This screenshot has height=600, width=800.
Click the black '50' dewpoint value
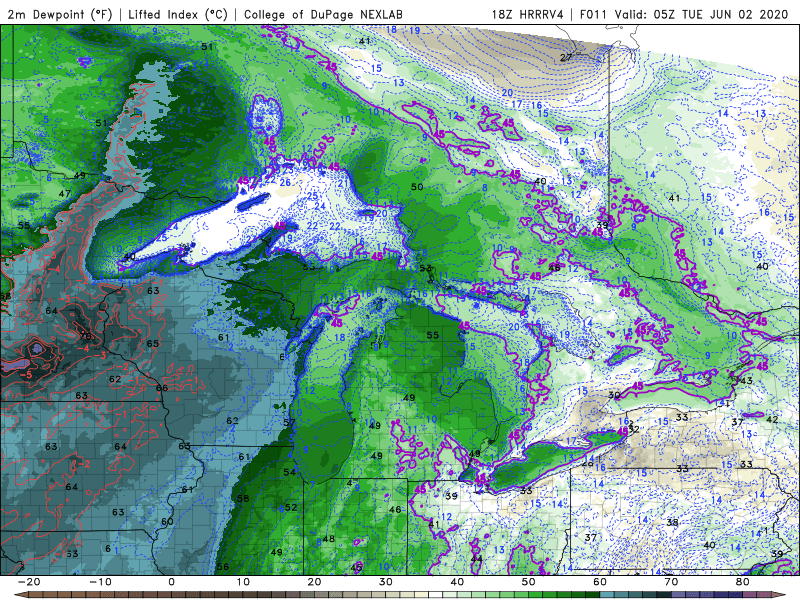tap(417, 187)
